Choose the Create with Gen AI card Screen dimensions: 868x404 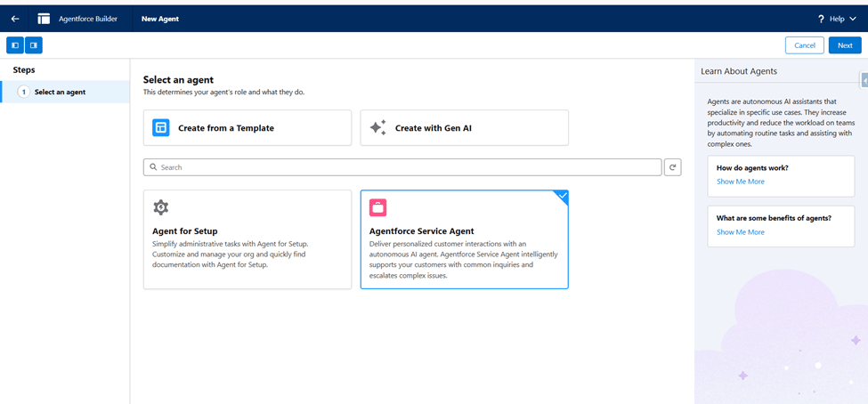[x=465, y=128]
